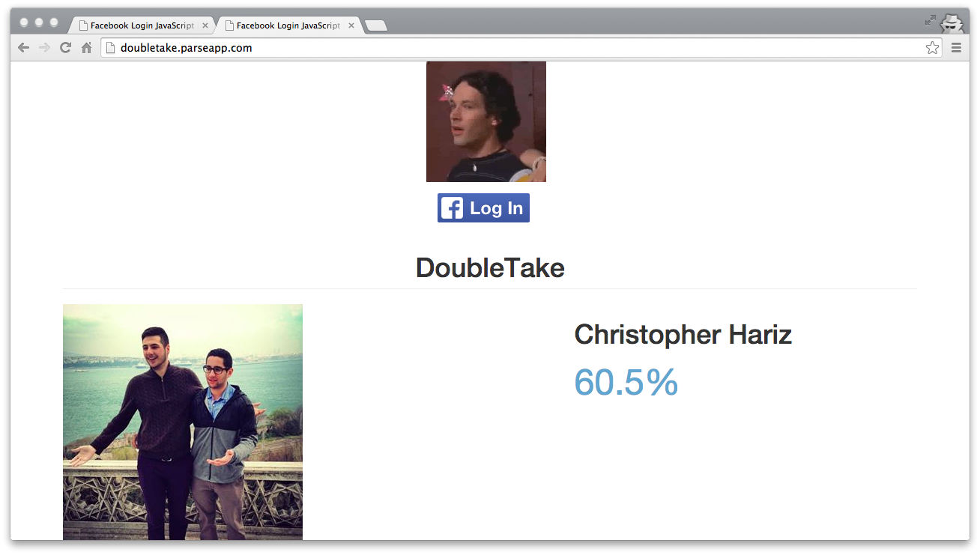Open the Chrome hamburger menu
This screenshot has width=980, height=555.
click(956, 48)
